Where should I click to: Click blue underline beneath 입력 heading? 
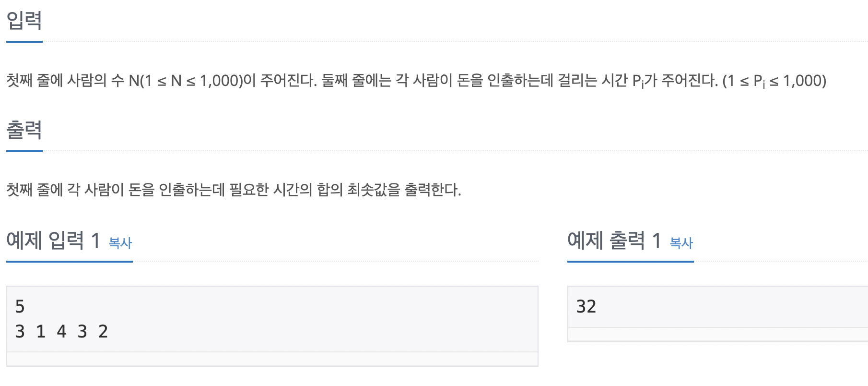24,42
